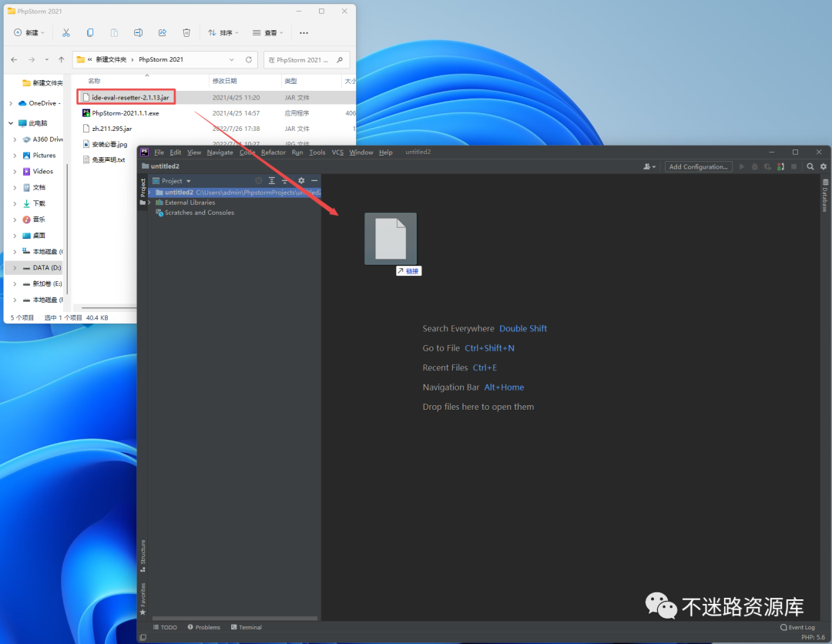Open the Edit menu in PhpStorm
This screenshot has height=644, width=832.
click(x=175, y=153)
